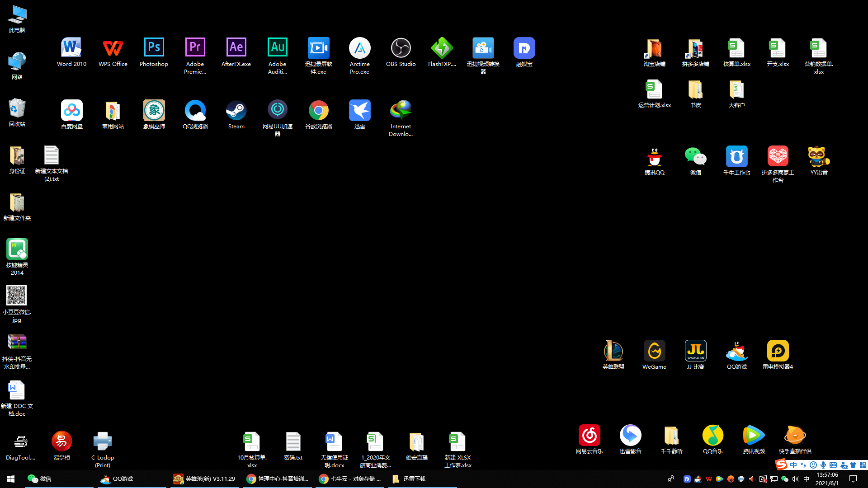The image size is (868, 488).
Task: Open 运营计划.xlsx file
Action: click(654, 94)
